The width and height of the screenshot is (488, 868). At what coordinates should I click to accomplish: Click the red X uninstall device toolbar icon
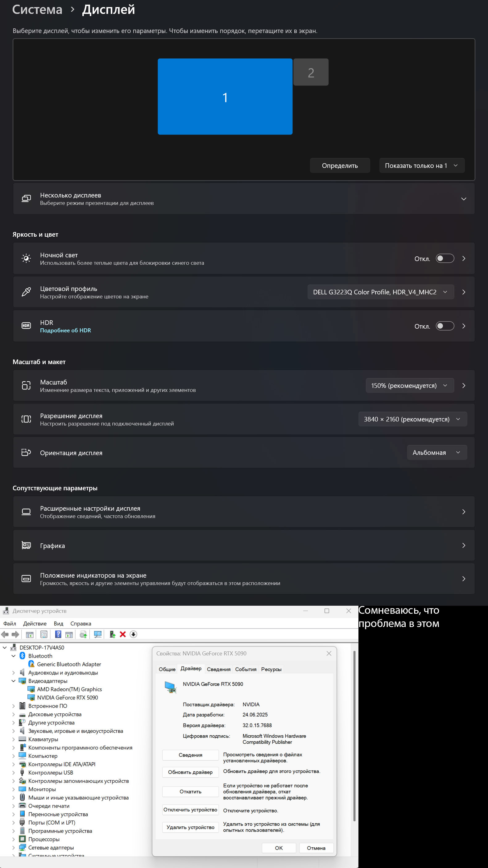point(123,634)
